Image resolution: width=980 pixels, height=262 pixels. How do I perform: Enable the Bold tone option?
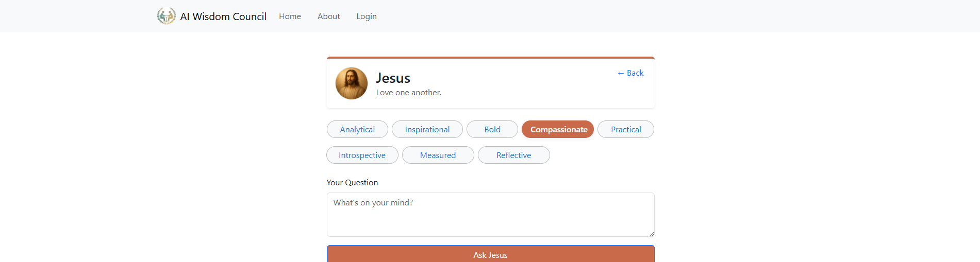492,130
